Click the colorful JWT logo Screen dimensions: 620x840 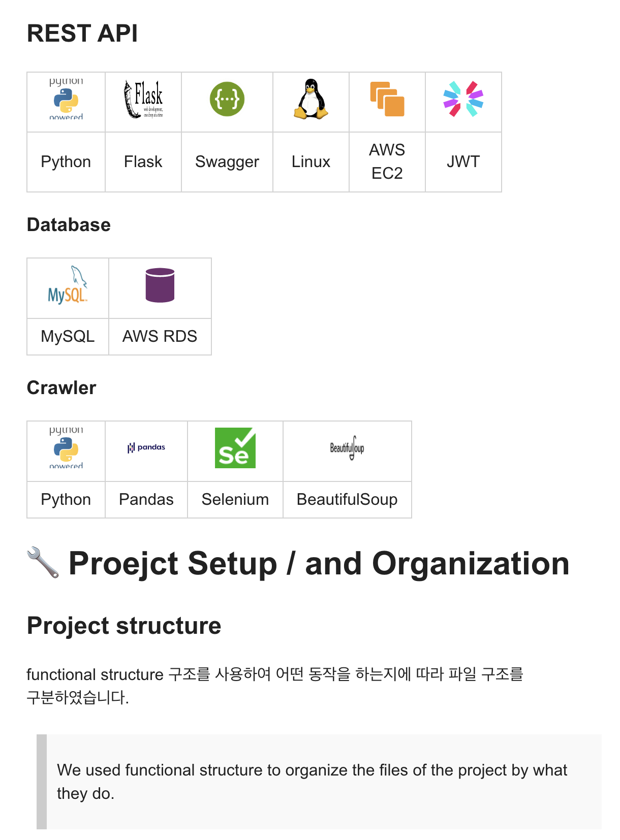[463, 99]
